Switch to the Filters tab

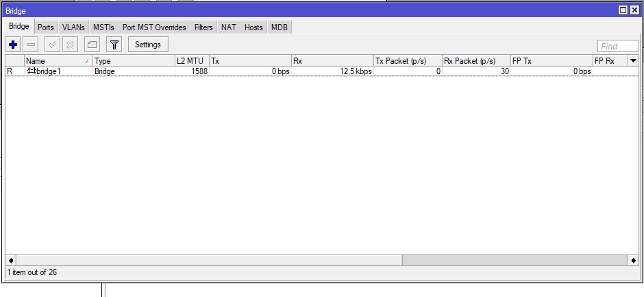click(x=203, y=27)
